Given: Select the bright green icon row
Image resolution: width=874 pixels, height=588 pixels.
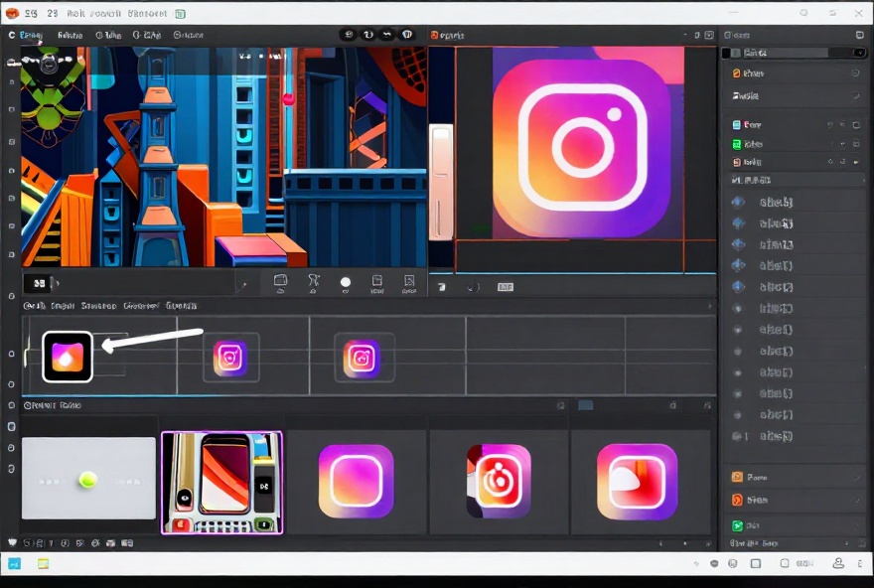Looking at the screenshot, I should 795,144.
